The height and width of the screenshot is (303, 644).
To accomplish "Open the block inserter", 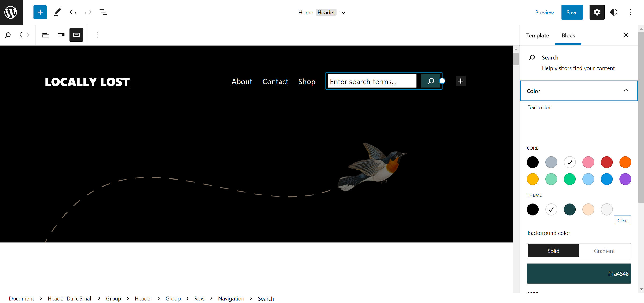I will coord(40,12).
